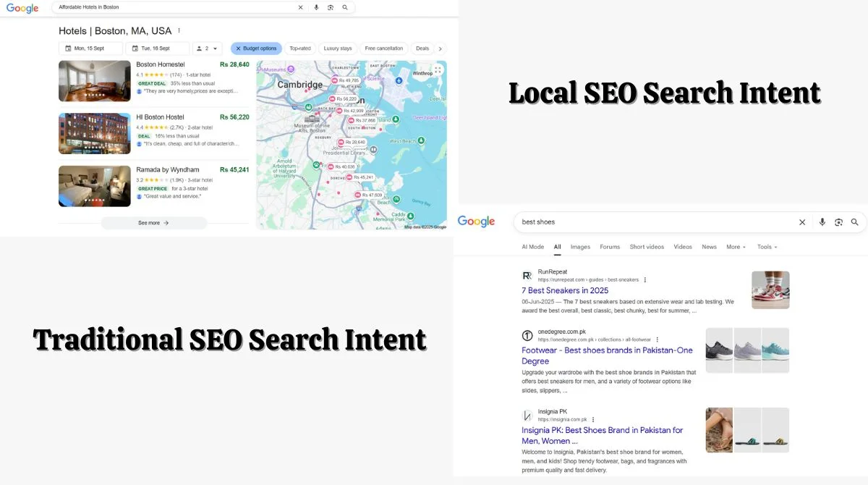The height and width of the screenshot is (485, 868).
Task: Clear the 'best shoes' query with the X
Action: coord(801,222)
